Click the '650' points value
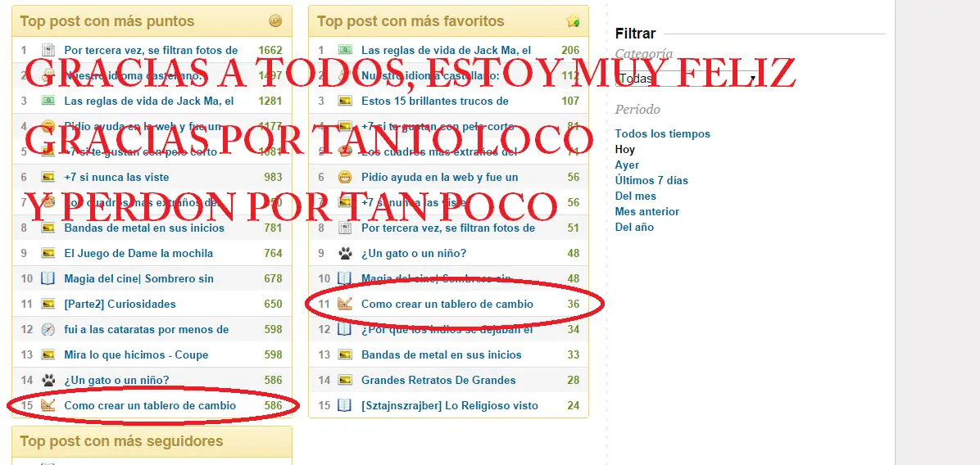This screenshot has width=980, height=465. (273, 304)
